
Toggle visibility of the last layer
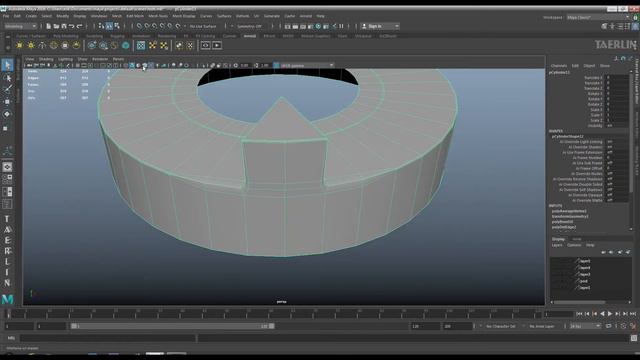coord(554,288)
